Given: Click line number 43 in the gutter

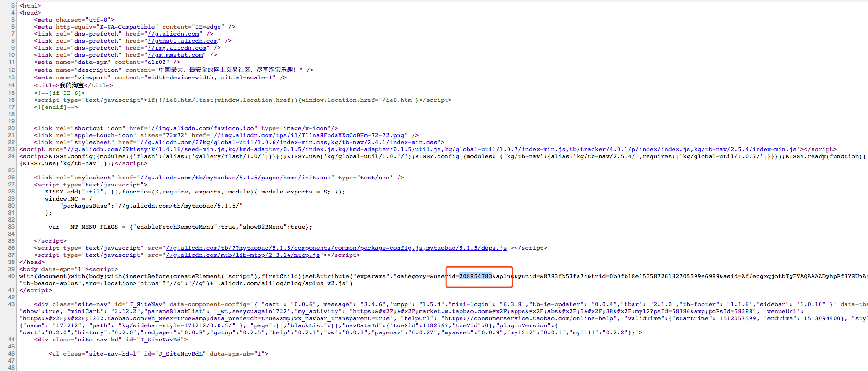Looking at the screenshot, I should (11, 304).
